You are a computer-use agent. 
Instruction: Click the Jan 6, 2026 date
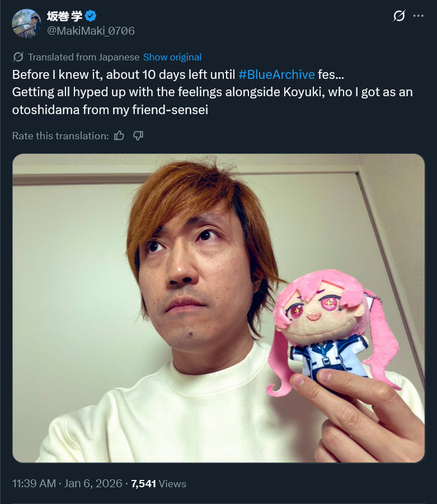(x=93, y=483)
